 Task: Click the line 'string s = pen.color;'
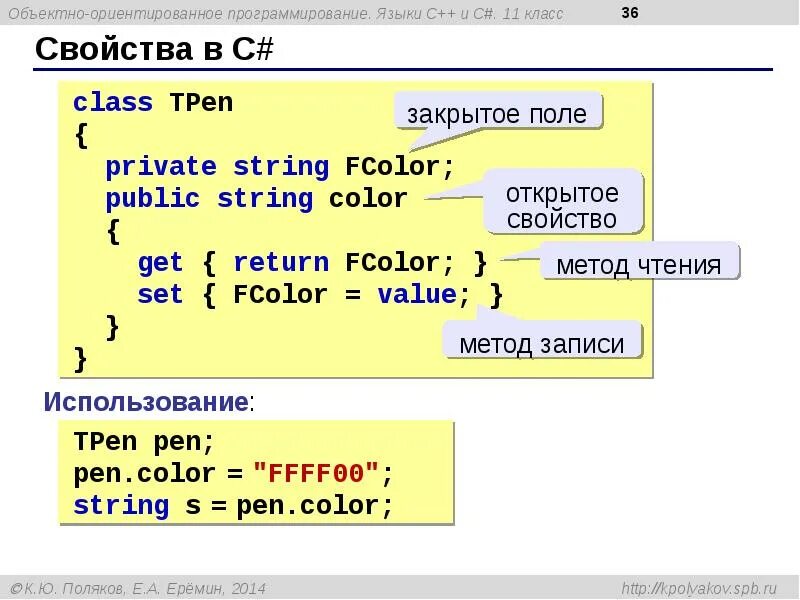(233, 506)
